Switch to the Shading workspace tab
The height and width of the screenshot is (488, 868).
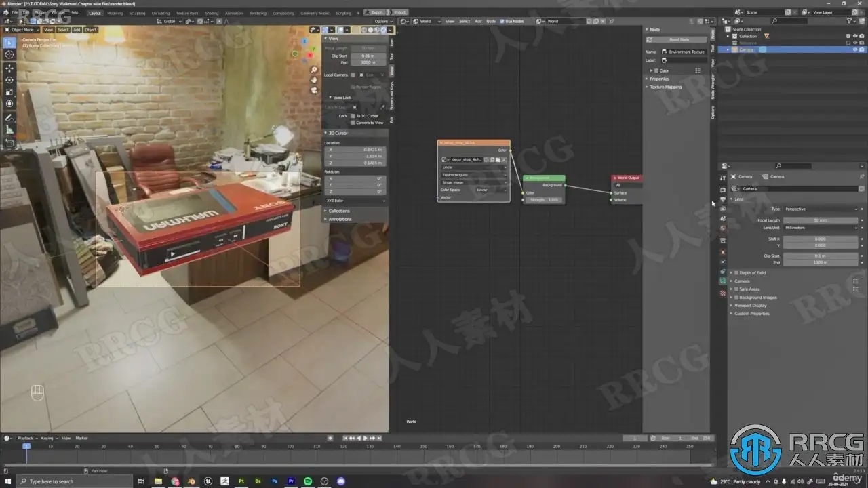[x=212, y=13]
